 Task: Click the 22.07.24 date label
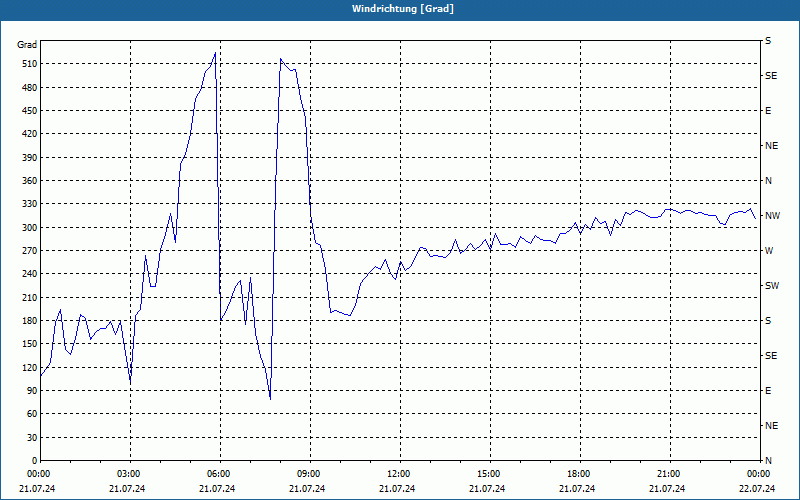[757, 488]
